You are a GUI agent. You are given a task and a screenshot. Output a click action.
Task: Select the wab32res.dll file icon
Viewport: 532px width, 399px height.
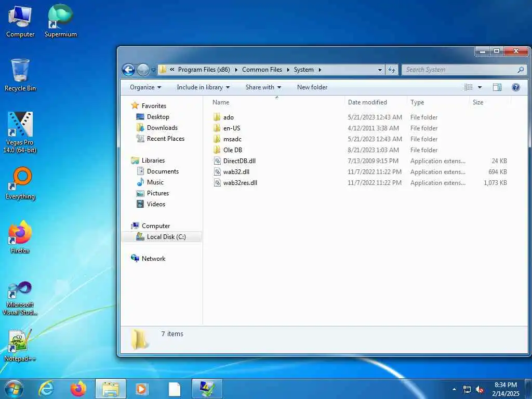pos(217,182)
